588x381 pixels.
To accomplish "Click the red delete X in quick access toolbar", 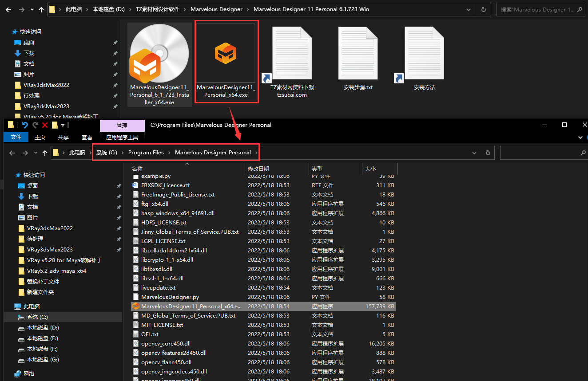I will pos(45,125).
